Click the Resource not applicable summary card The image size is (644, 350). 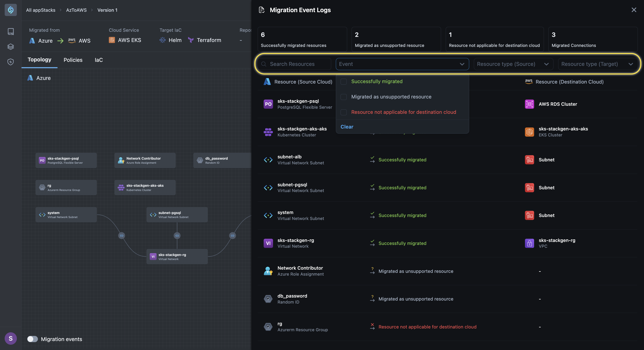click(494, 39)
